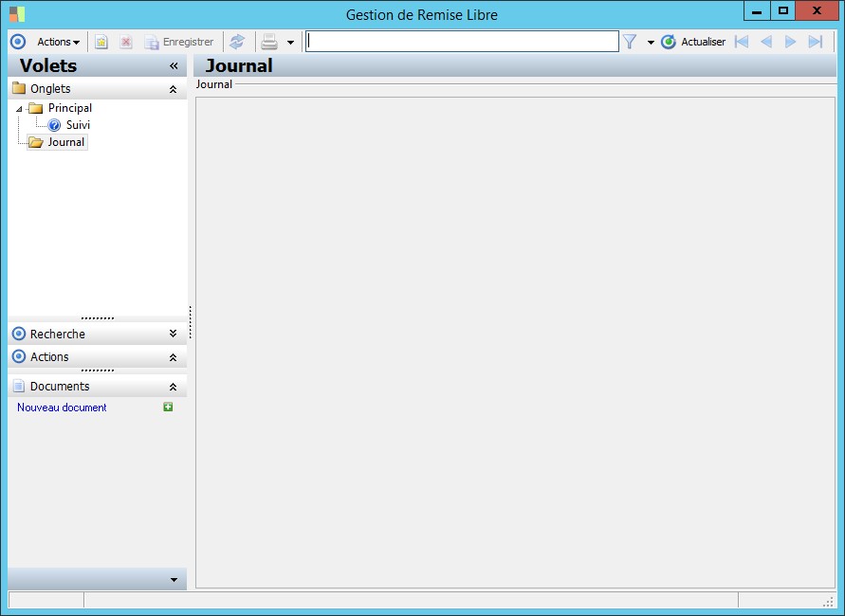Screen dimensions: 845x616
Task: Open the printer dropdown arrow
Action: 290,42
